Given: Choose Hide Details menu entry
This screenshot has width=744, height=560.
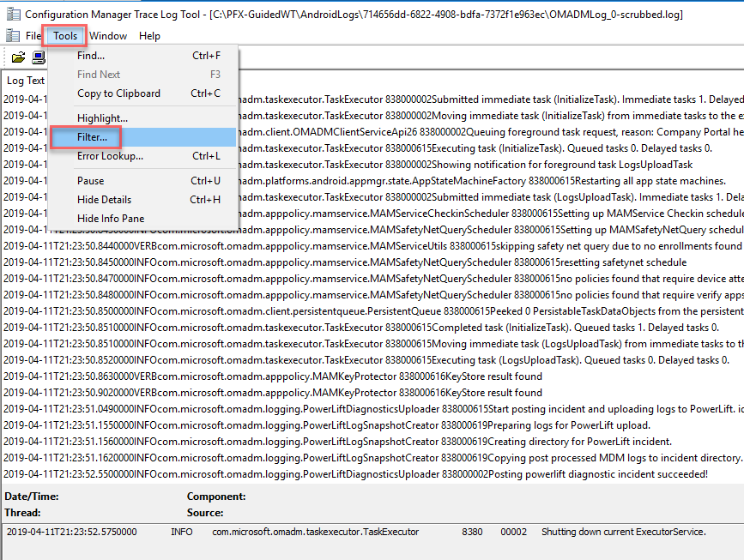Looking at the screenshot, I should (x=142, y=200).
